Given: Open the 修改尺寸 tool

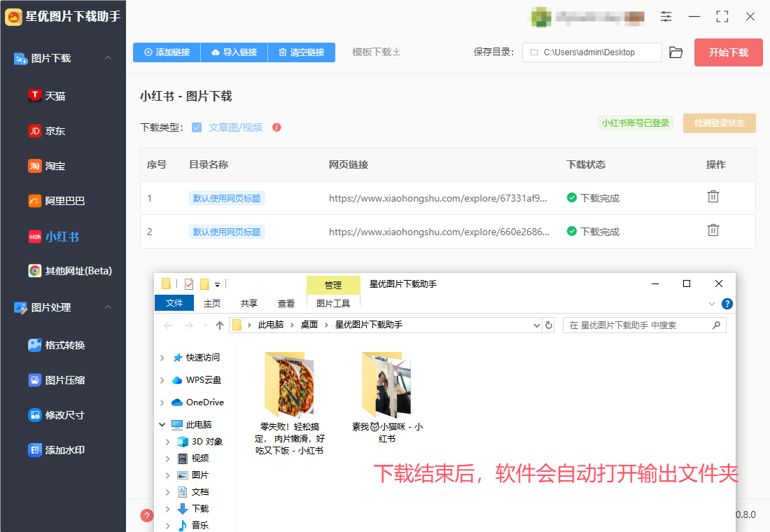Looking at the screenshot, I should 57,415.
